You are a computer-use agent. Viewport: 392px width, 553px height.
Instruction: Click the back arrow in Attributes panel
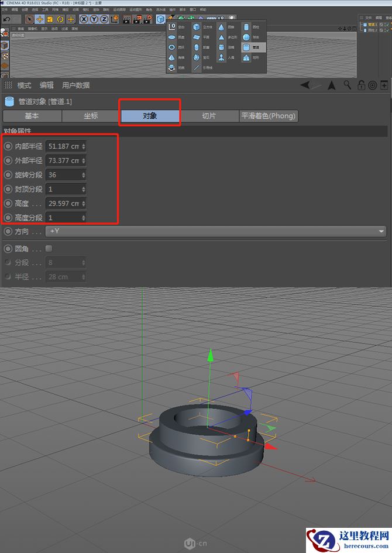[x=305, y=85]
